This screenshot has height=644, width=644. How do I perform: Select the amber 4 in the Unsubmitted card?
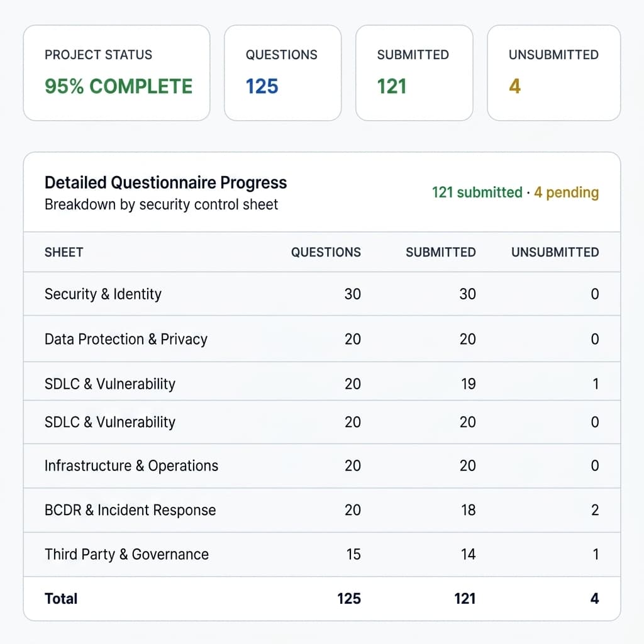click(514, 86)
